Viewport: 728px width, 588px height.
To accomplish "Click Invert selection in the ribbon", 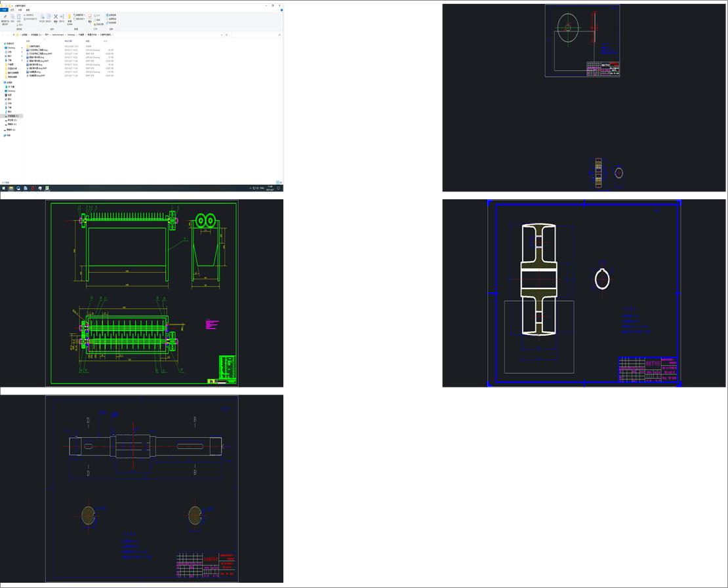I will (111, 23).
